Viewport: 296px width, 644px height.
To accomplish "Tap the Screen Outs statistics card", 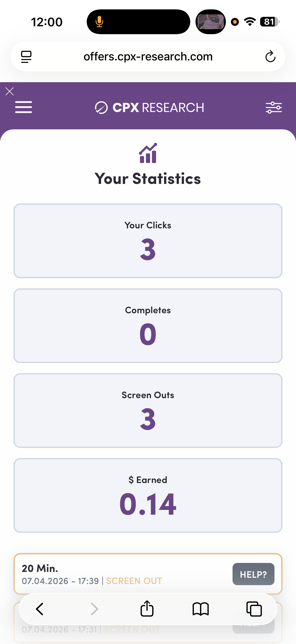I will point(148,410).
